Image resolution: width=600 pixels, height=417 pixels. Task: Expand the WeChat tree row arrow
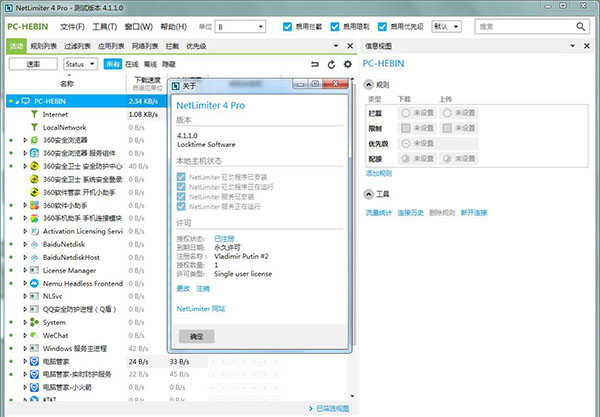(x=25, y=335)
